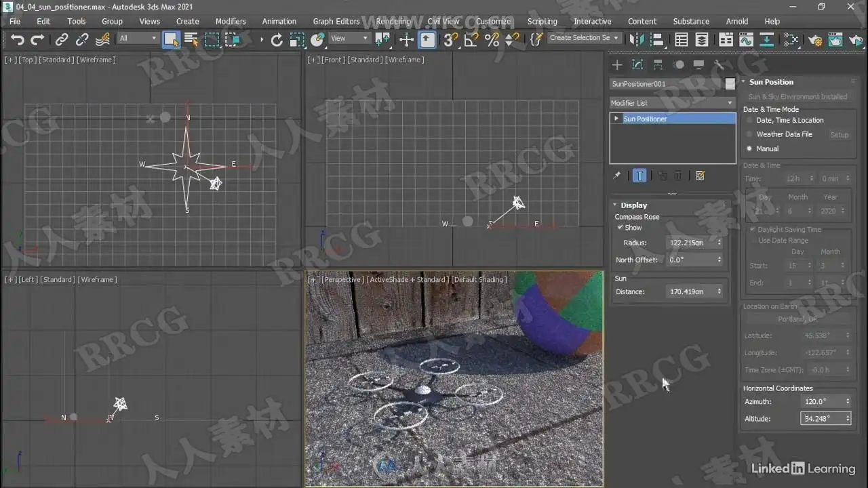The image size is (868, 488).
Task: Collapse the Display rollout
Action: (x=633, y=205)
